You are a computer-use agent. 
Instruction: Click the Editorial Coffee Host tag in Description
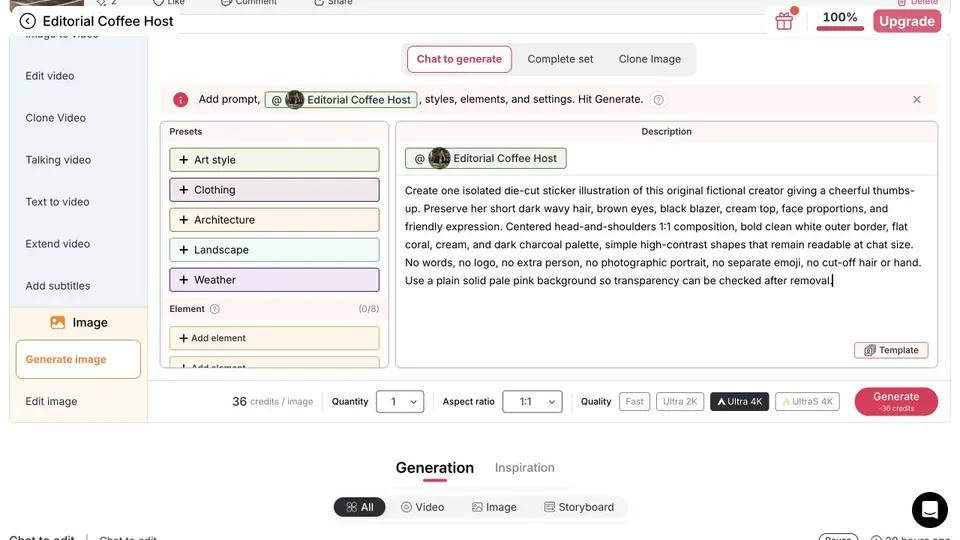[486, 159]
